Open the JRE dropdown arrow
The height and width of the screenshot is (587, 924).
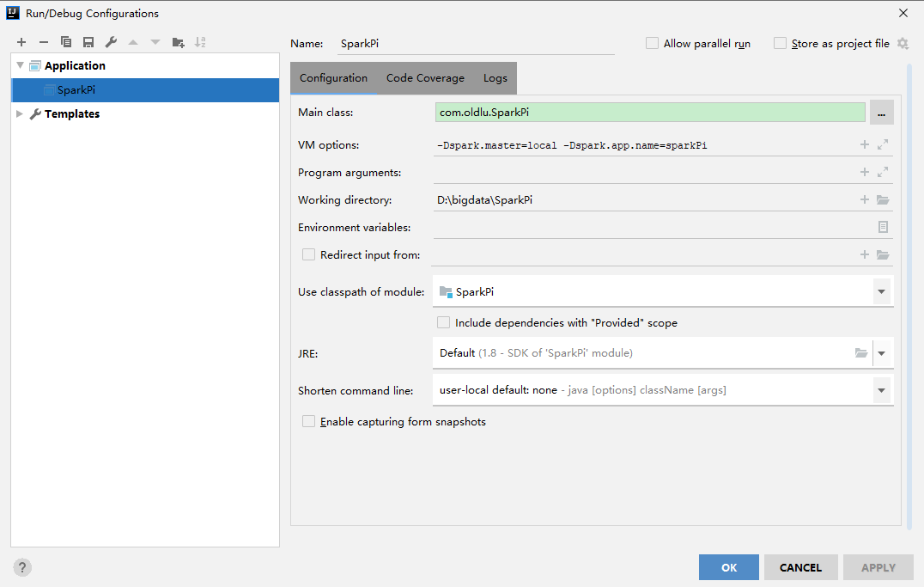pyautogui.click(x=882, y=352)
